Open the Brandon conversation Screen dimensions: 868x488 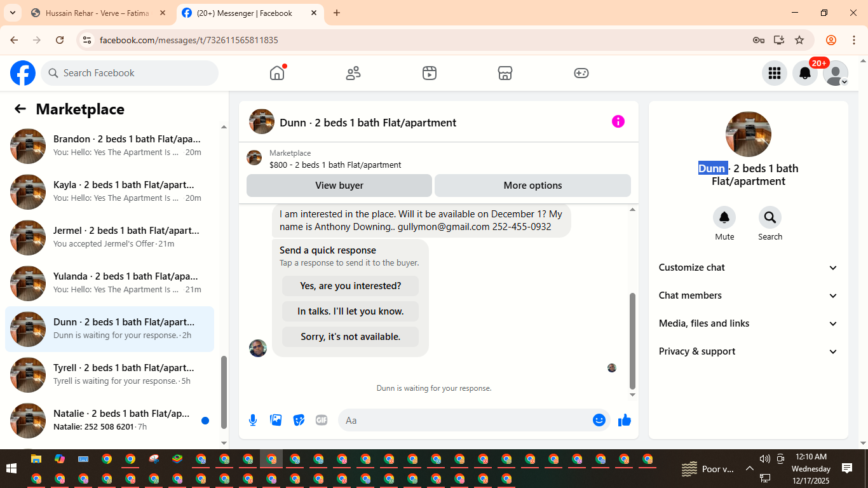tap(109, 146)
